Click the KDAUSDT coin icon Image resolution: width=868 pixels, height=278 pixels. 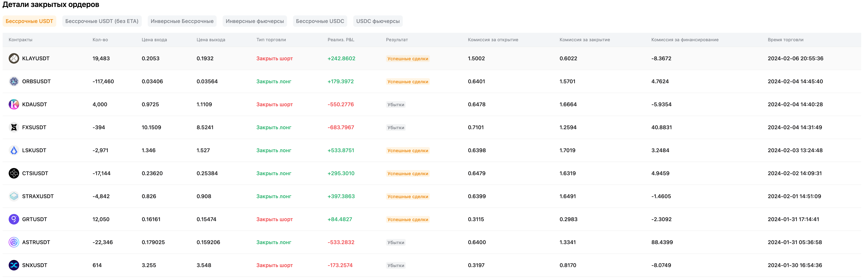(14, 104)
